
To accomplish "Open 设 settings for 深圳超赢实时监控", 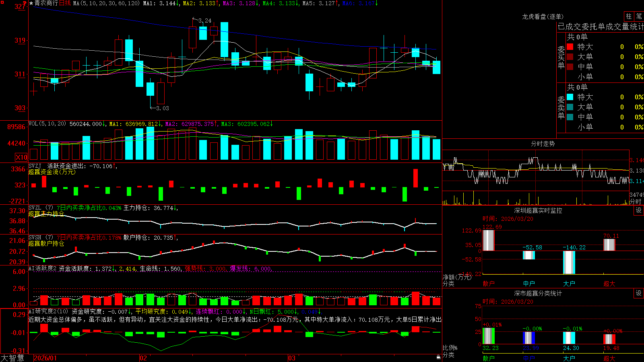I will pyautogui.click(x=639, y=210).
